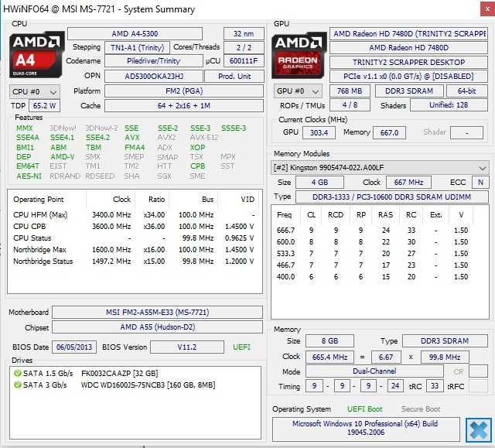Select the 533.3 timing table row
Image resolution: width=495 pixels, height=448 pixels.
click(373, 254)
